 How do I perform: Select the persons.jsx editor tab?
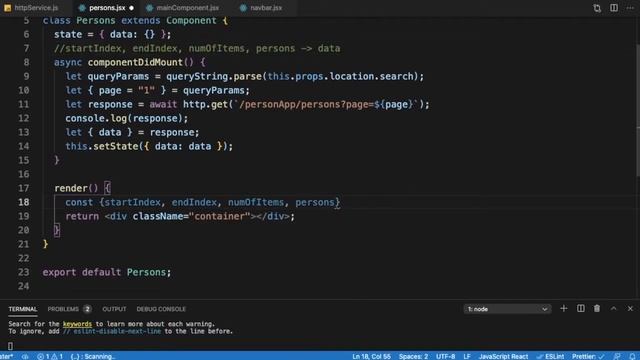pos(107,8)
